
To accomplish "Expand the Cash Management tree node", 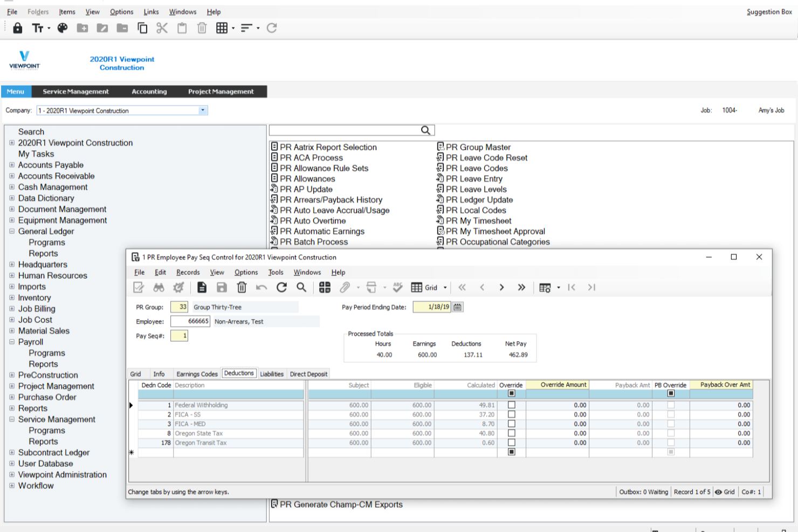I will click(12, 187).
